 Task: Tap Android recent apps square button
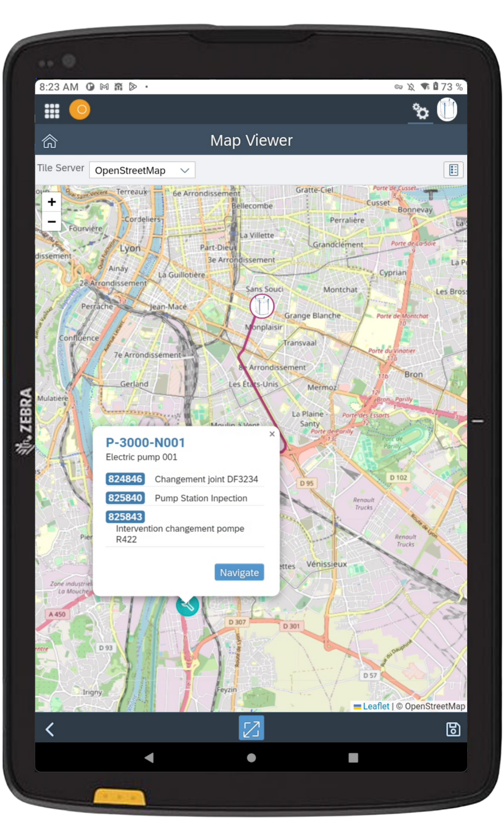tap(353, 758)
